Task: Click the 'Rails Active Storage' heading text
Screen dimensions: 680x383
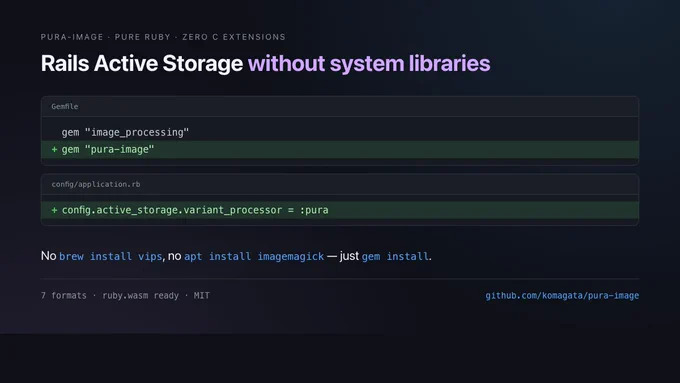Action: (142, 63)
